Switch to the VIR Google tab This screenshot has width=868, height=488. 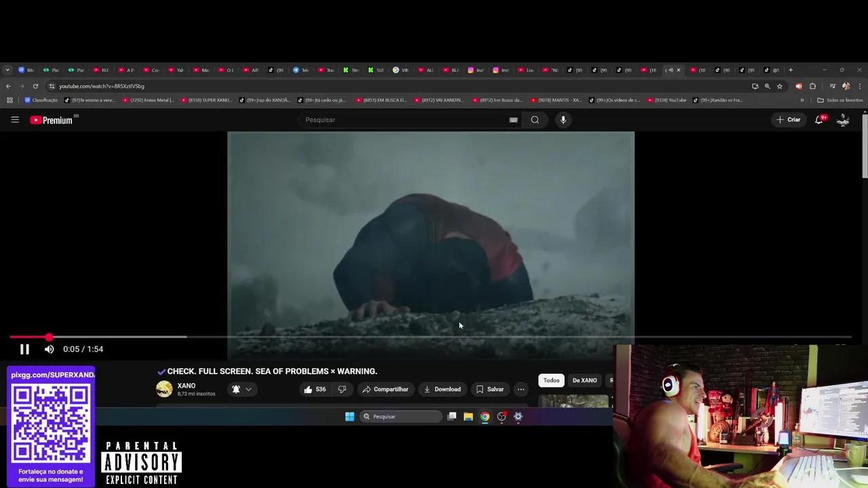(x=401, y=70)
